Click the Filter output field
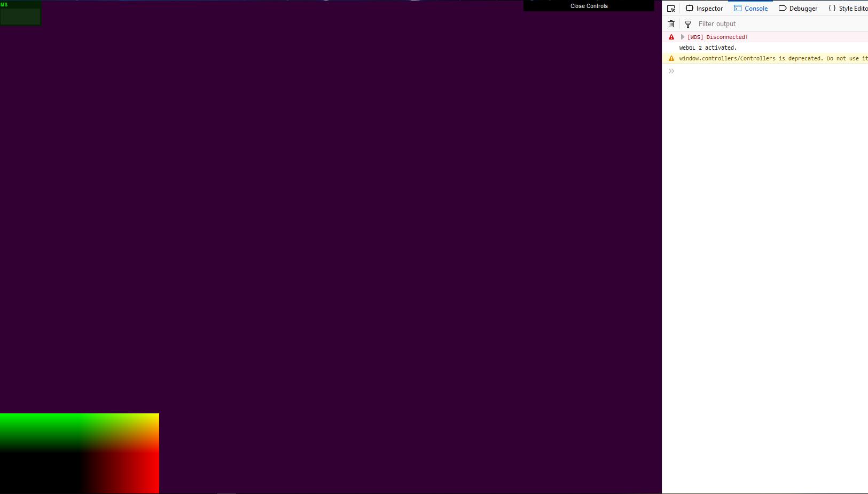 tap(775, 24)
